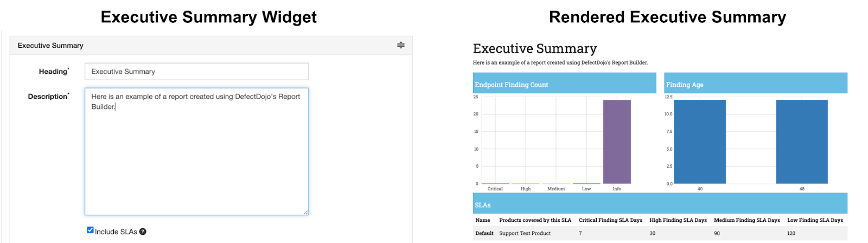Click the Default SLA name cell
Image resolution: width=868 pixels, height=243 pixels.
click(x=484, y=233)
